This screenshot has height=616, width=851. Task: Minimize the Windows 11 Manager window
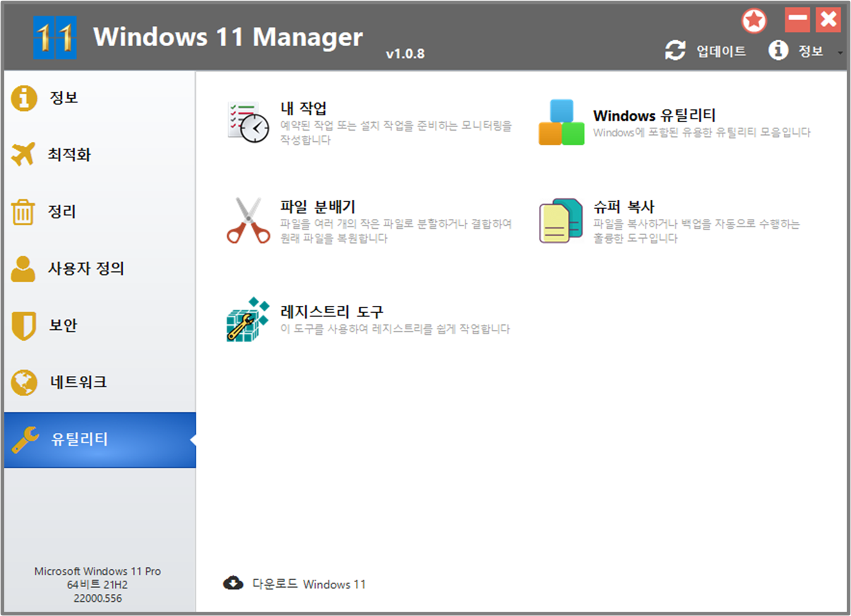point(797,20)
